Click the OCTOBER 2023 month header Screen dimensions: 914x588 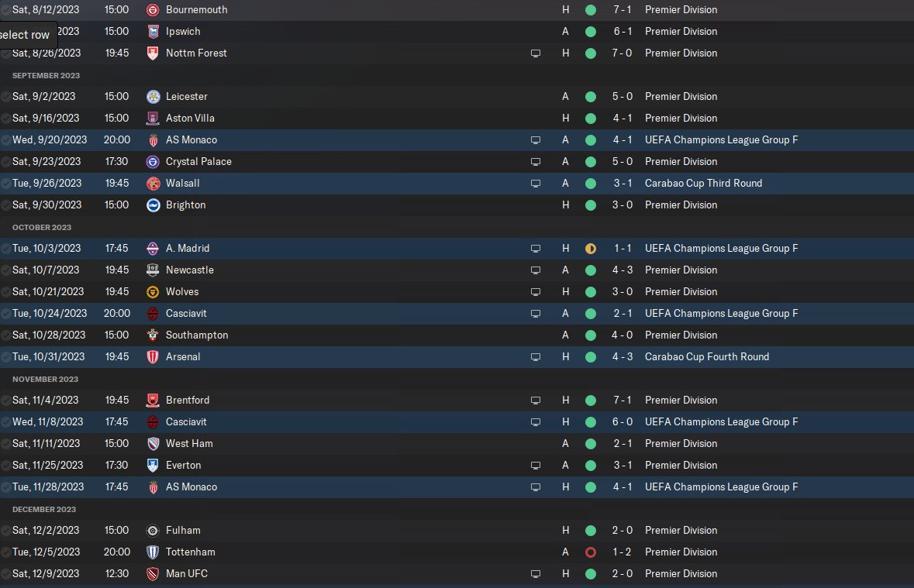pyautogui.click(x=42, y=228)
